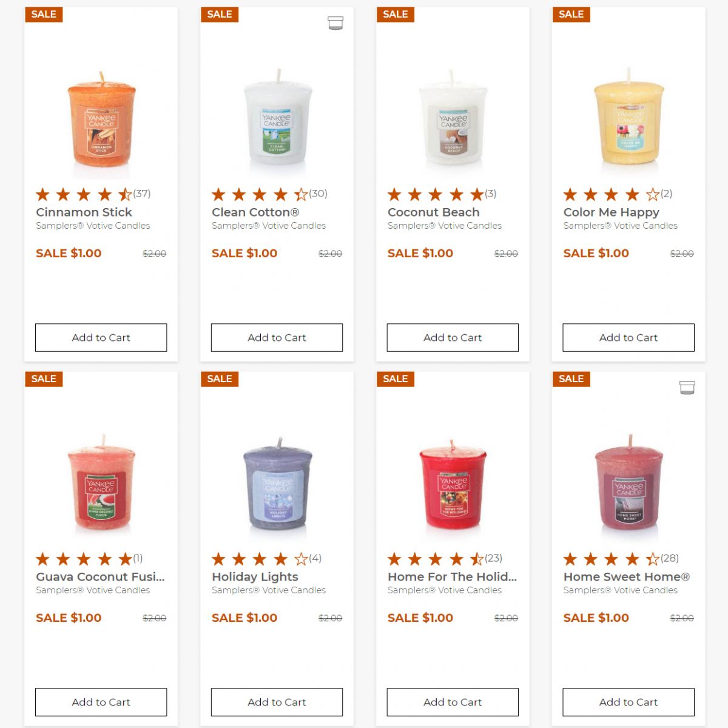Open the Home Sweet Home product title

point(627,577)
